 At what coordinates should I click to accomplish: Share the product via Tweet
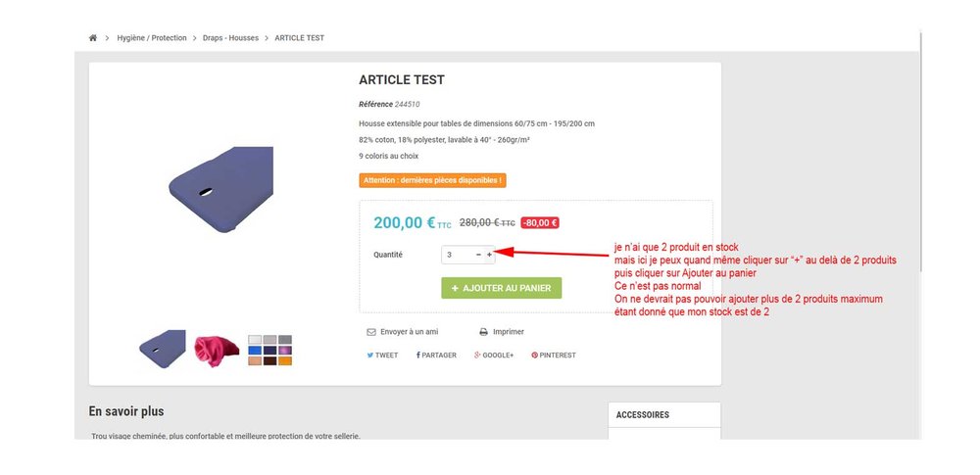[x=382, y=355]
